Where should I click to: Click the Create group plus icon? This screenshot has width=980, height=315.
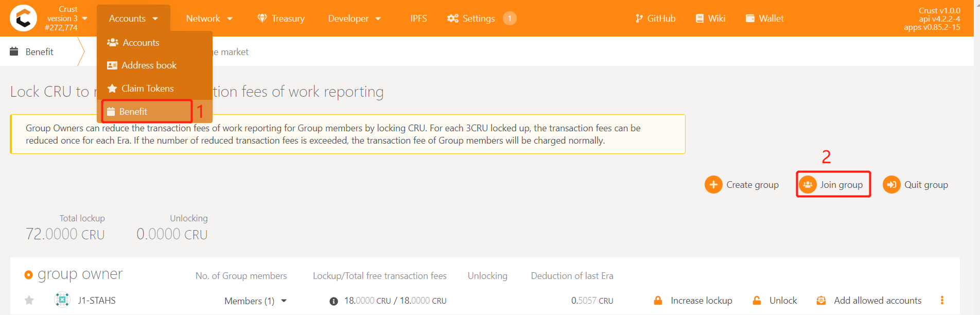point(713,185)
